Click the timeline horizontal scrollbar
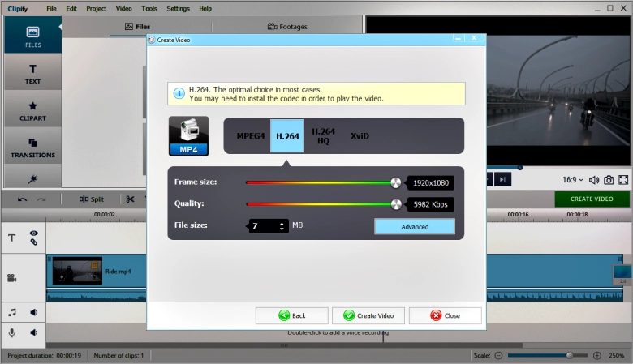The height and width of the screenshot is (364, 633). point(284,345)
